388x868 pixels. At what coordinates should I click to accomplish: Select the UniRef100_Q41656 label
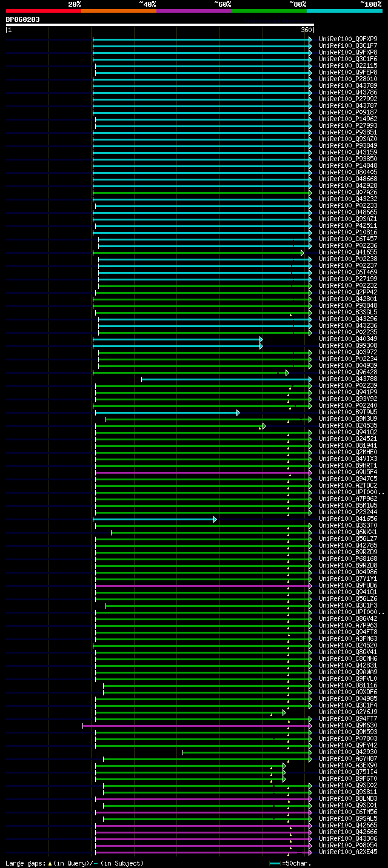click(x=349, y=518)
